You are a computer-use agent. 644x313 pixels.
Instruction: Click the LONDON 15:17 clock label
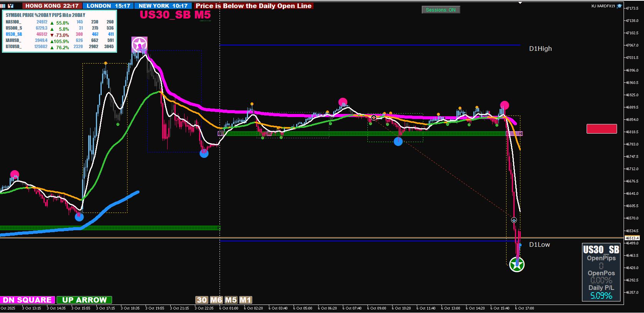[x=108, y=6]
